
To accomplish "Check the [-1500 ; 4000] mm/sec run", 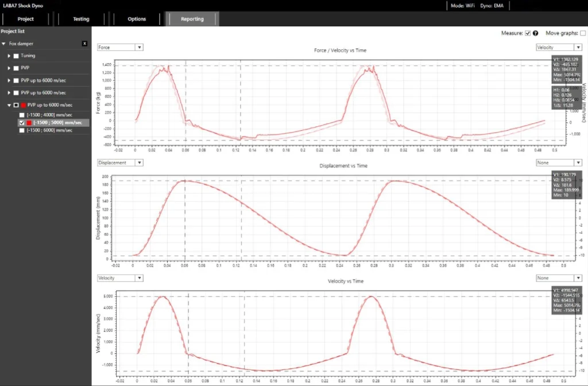I will tap(22, 115).
